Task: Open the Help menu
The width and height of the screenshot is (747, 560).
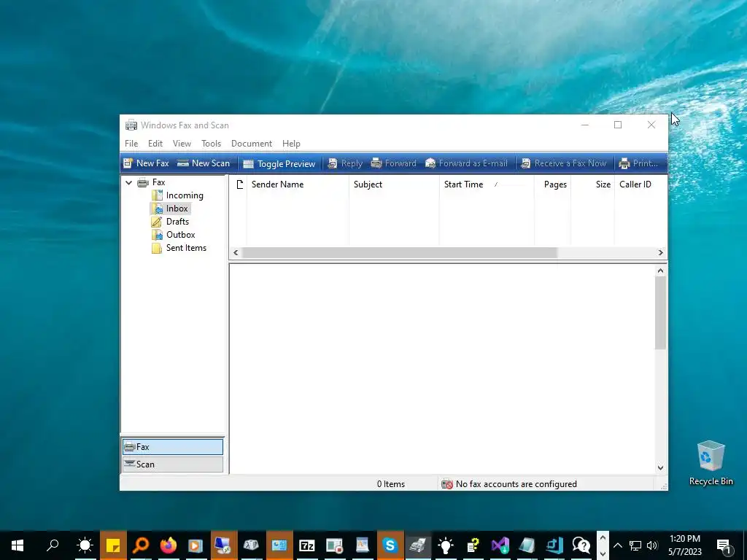Action: (291, 144)
